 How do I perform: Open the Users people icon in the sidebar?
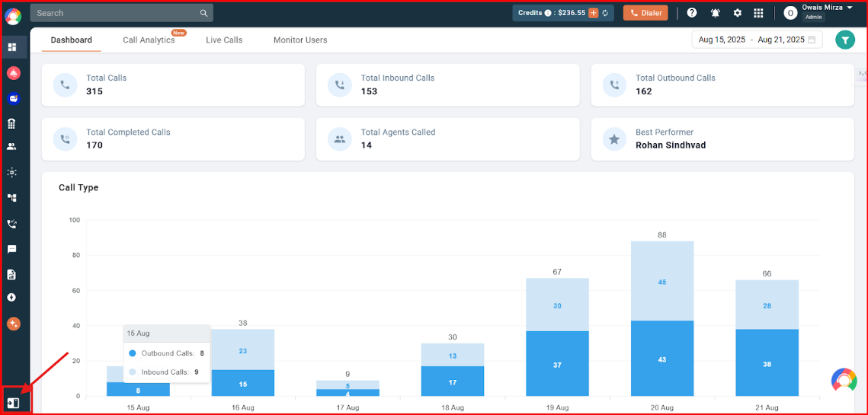pyautogui.click(x=11, y=147)
